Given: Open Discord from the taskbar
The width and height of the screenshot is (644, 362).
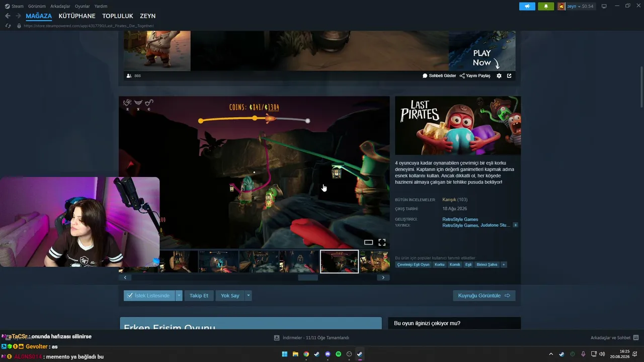Looking at the screenshot, I should [328, 354].
